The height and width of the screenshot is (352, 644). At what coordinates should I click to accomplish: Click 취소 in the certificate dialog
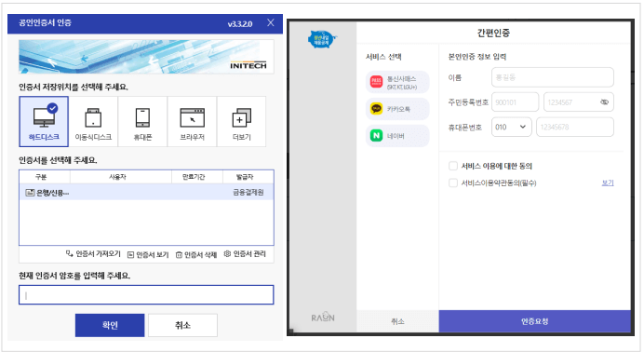click(x=182, y=325)
